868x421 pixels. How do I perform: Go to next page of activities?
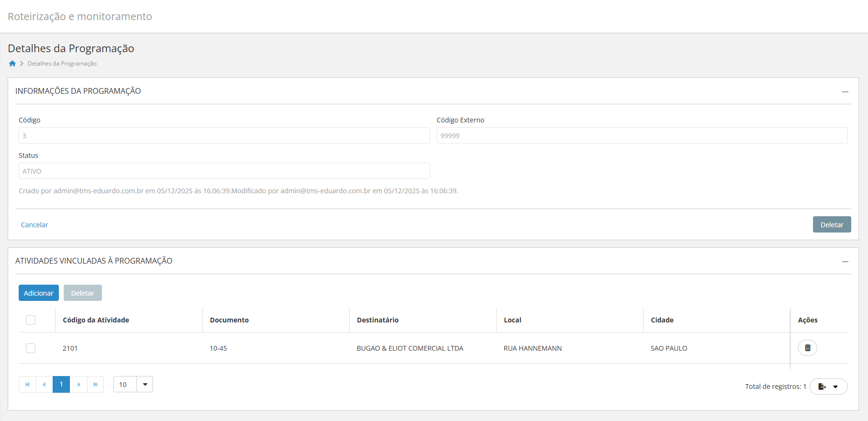coord(79,384)
